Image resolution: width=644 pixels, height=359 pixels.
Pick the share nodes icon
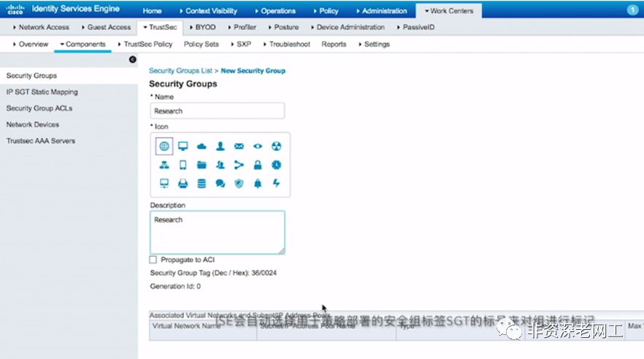(x=239, y=165)
